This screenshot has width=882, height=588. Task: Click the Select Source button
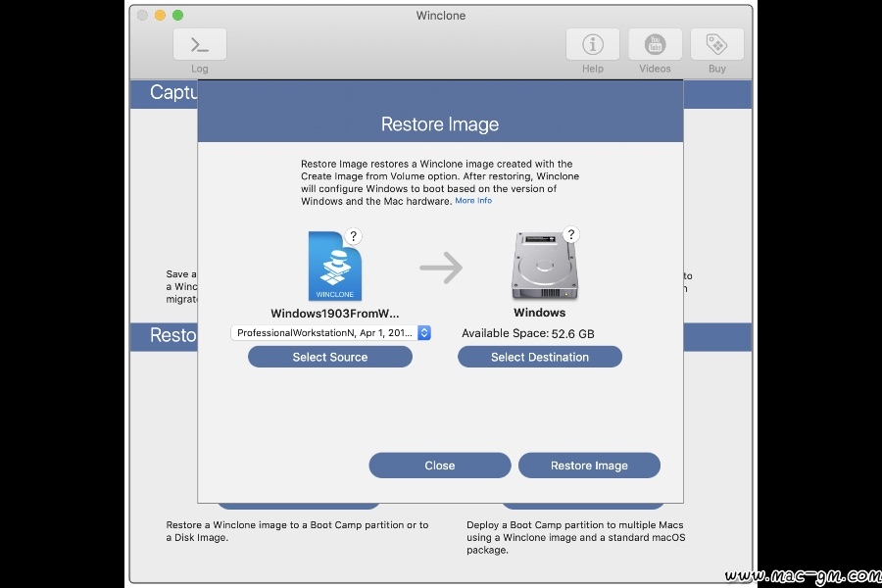(x=330, y=357)
